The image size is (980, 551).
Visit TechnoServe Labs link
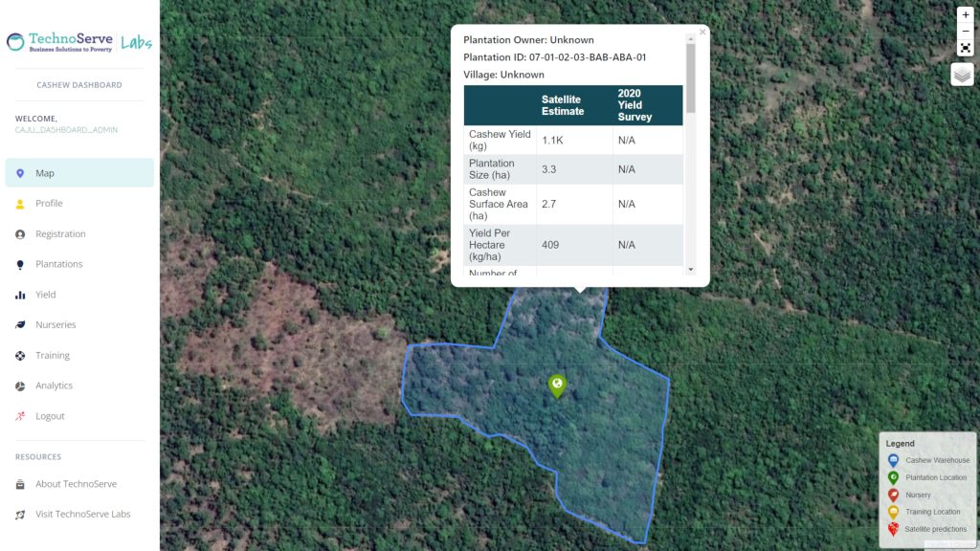click(82, 515)
